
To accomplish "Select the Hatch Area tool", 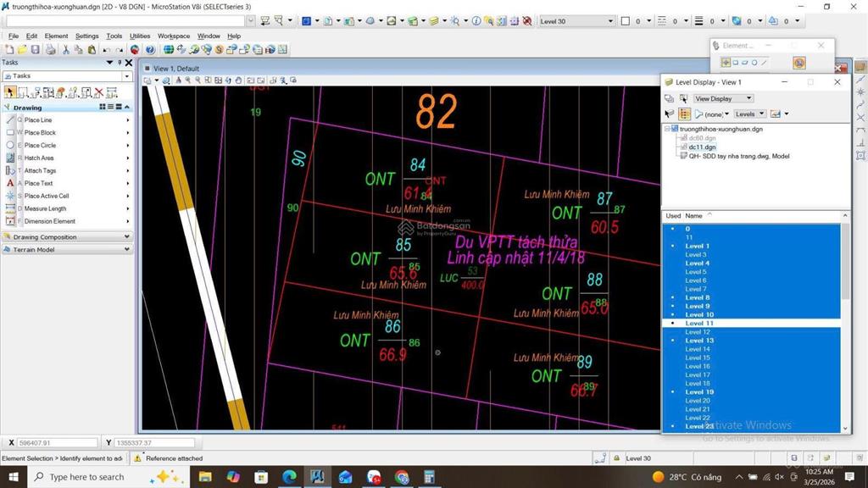I will tap(68, 158).
